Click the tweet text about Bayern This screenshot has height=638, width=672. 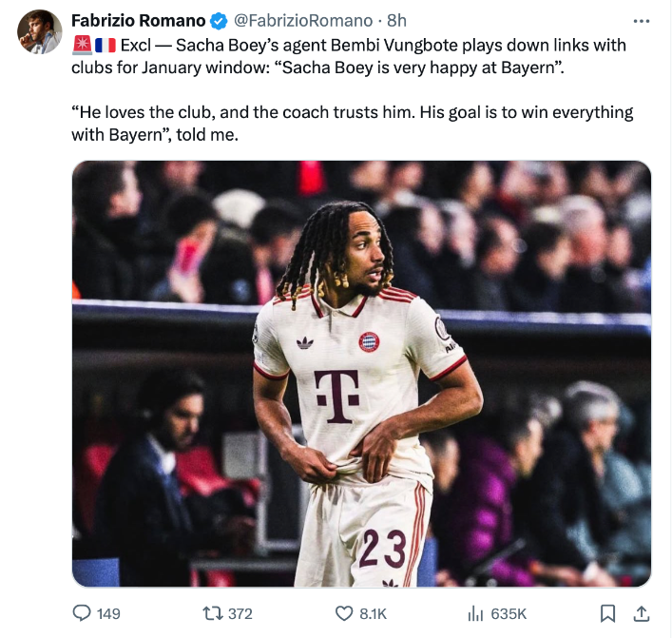tap(353, 89)
